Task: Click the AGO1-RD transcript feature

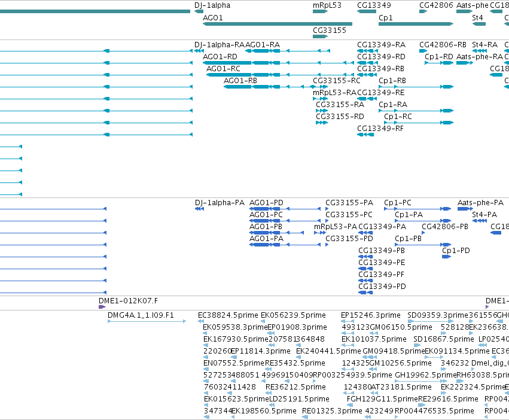Action: (279, 63)
